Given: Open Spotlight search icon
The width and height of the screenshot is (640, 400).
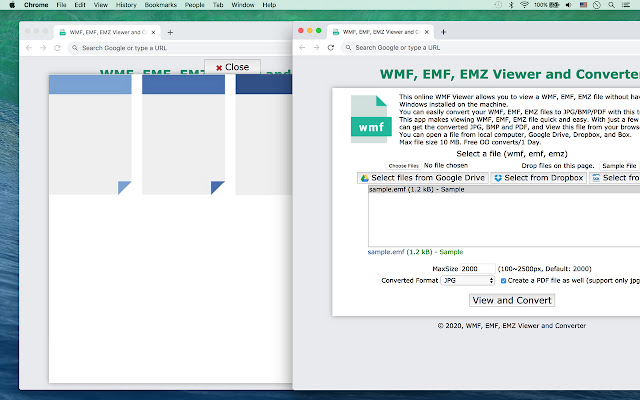Looking at the screenshot, I should click(611, 5).
